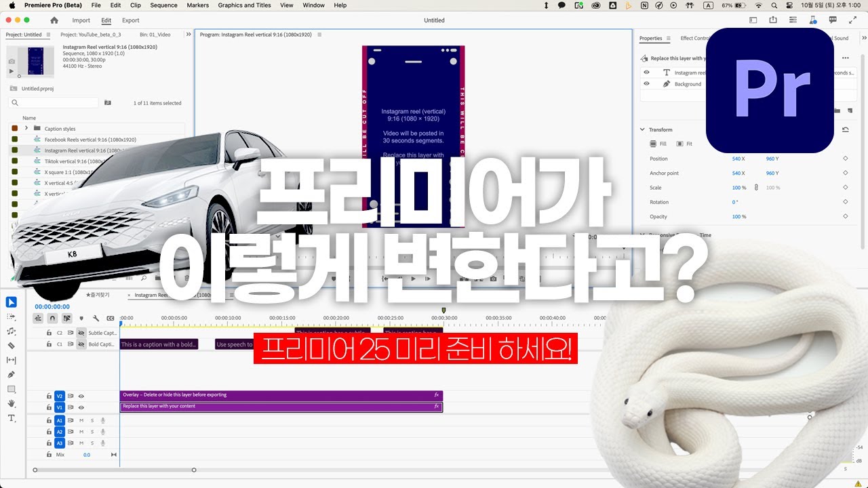Select the Rectangle tool
Image resolution: width=868 pixels, height=488 pixels.
point(12,389)
